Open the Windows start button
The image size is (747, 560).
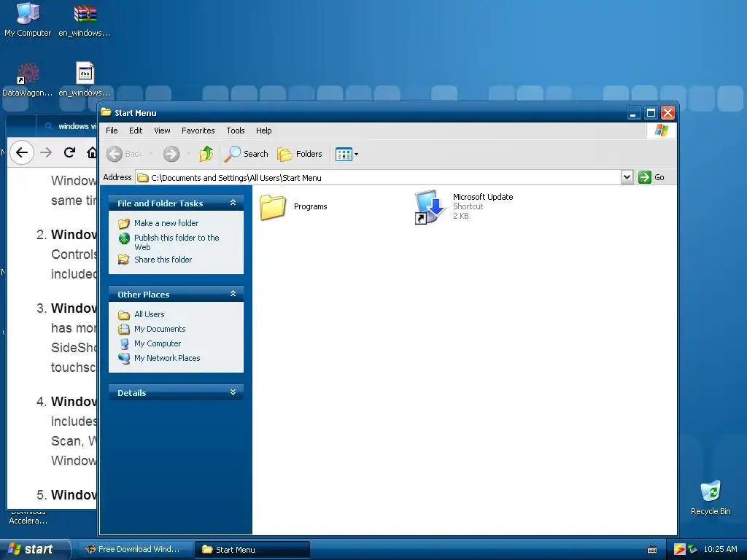pyautogui.click(x=35, y=549)
